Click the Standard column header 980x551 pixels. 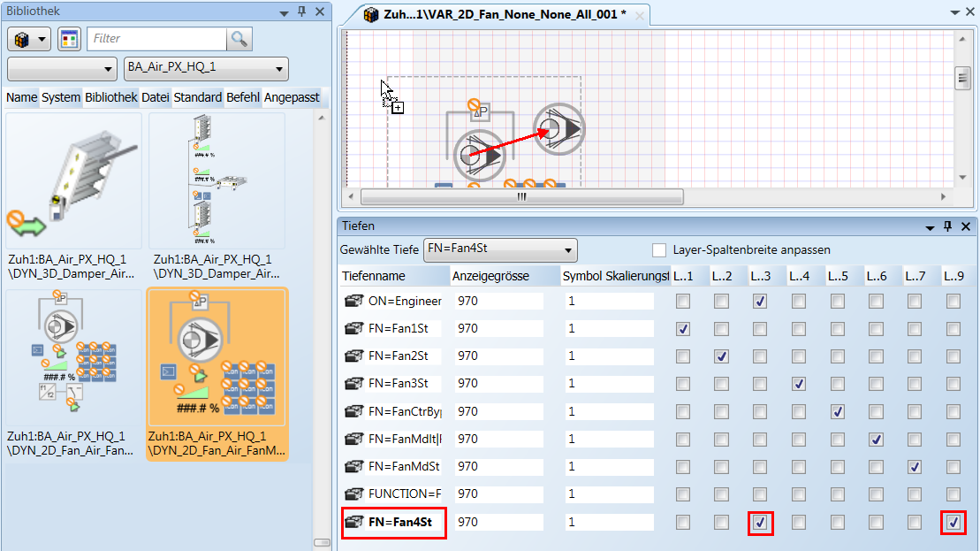point(197,97)
